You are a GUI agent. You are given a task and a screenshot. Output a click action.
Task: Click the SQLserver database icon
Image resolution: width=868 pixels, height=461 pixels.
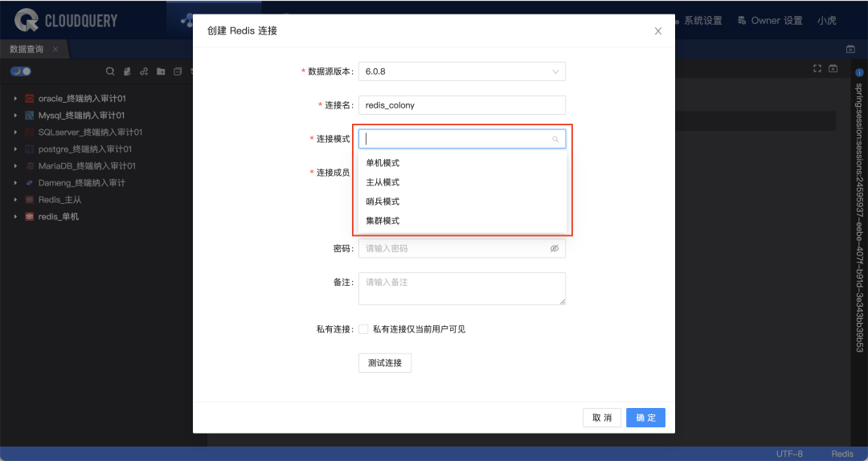30,133
